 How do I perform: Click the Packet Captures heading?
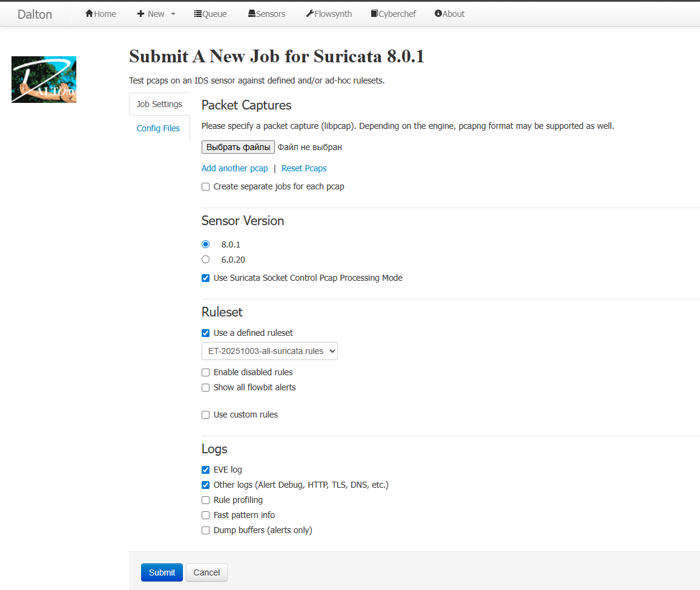(246, 105)
